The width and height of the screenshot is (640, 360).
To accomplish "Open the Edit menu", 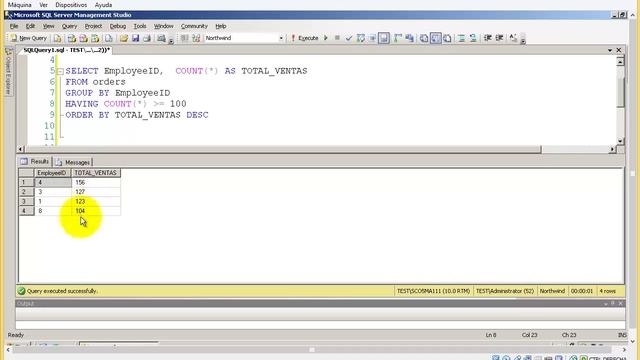I will point(30,26).
